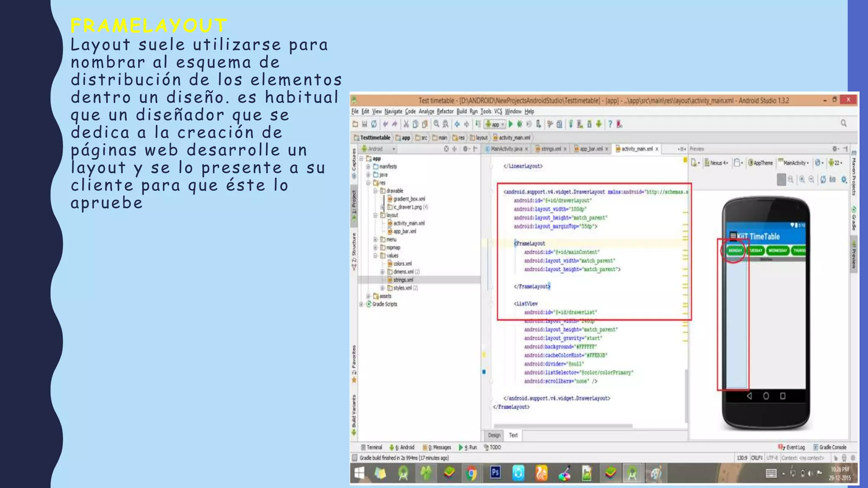Click the Copy toolbar icon

[x=415, y=124]
